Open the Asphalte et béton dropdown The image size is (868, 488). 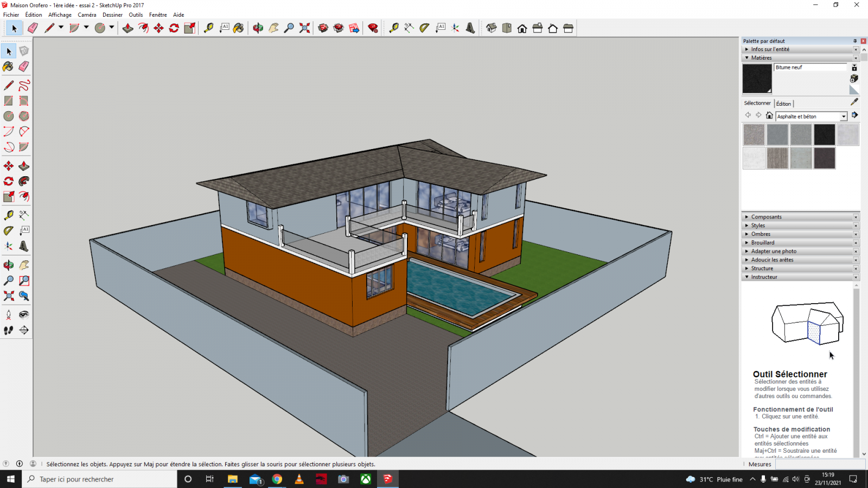click(x=844, y=117)
